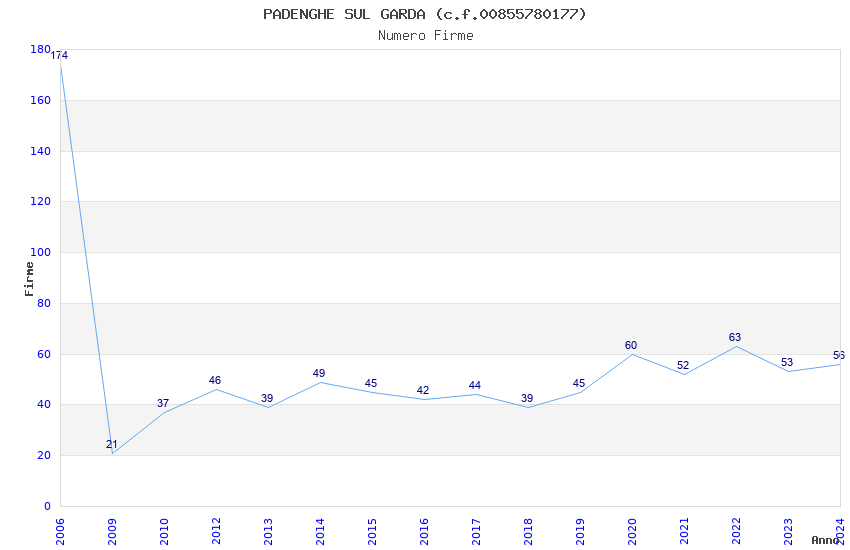The width and height of the screenshot is (850, 550).
Task: Click the x-axis year 2024
Action: coord(840,531)
